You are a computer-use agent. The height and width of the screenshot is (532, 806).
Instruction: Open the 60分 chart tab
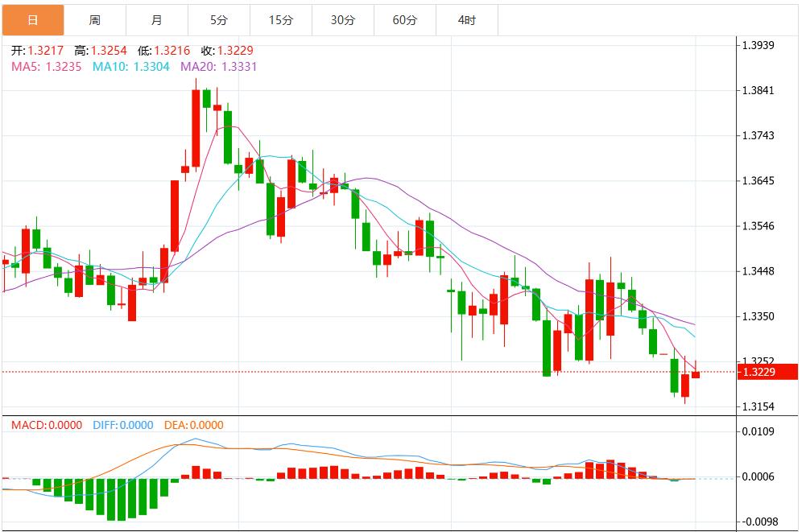405,20
